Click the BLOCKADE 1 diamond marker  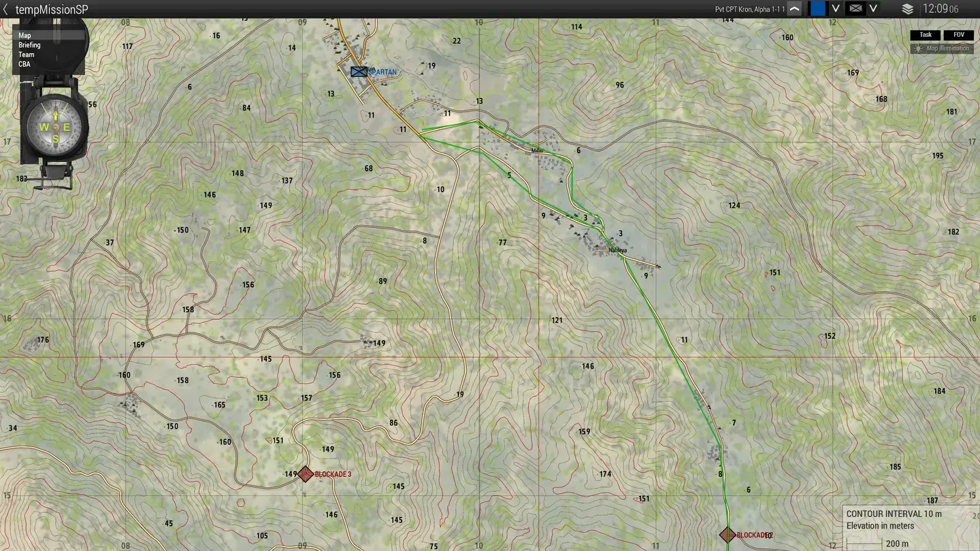(727, 534)
